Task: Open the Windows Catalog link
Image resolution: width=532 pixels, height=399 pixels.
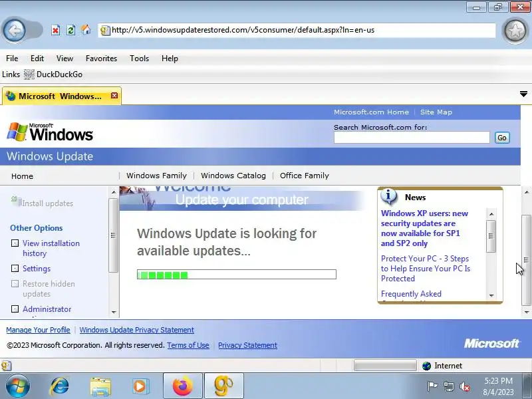Action: tap(233, 176)
